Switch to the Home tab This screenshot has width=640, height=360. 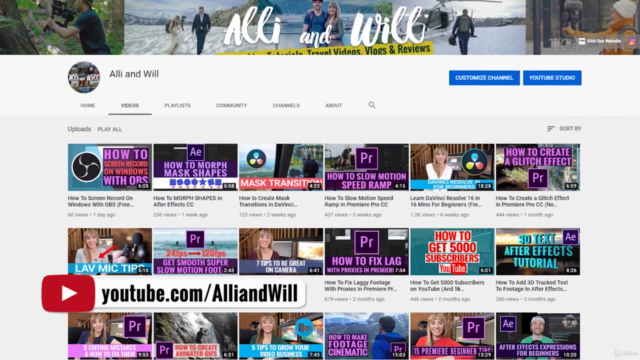[x=88, y=105]
